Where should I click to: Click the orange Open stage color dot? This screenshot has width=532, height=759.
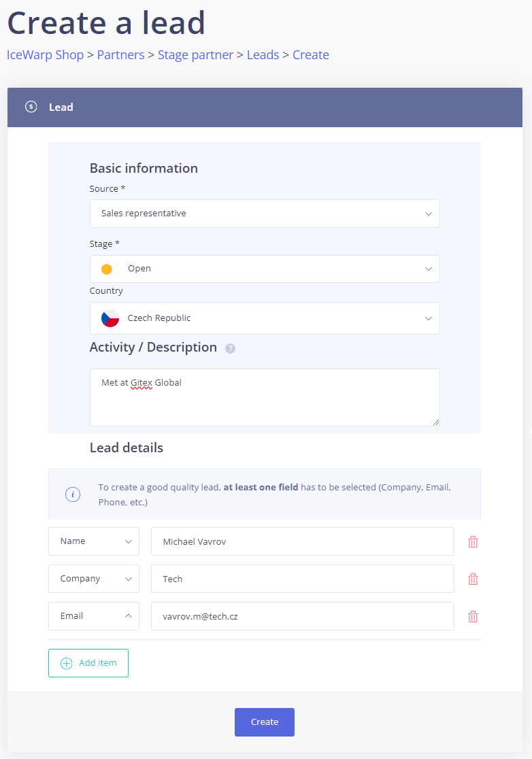coord(107,269)
